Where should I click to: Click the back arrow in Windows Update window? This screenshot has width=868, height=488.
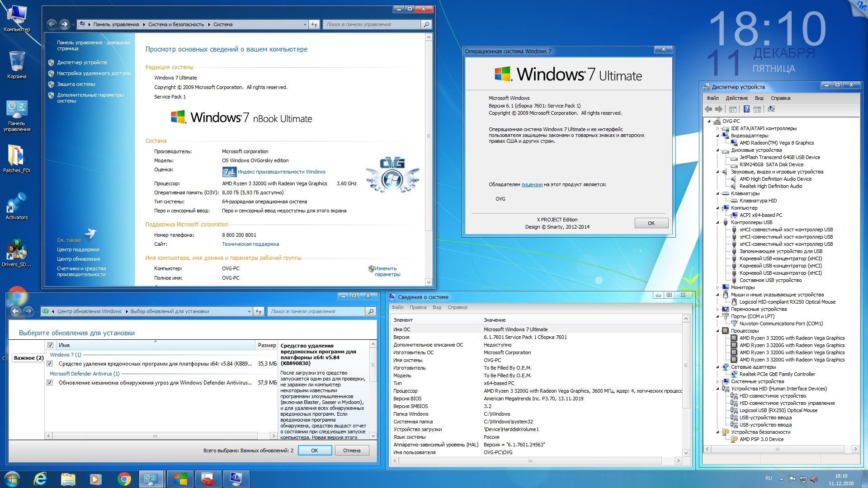click(16, 311)
